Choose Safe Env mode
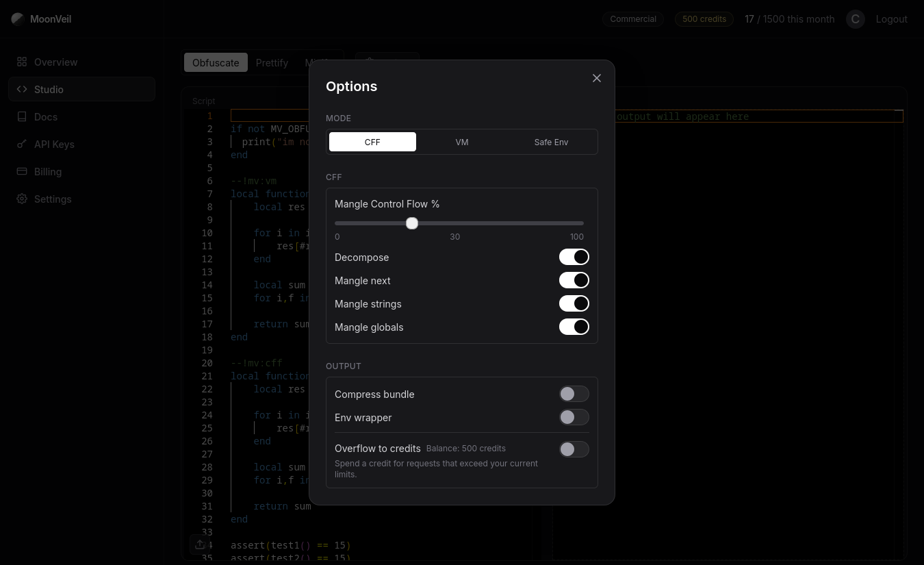 pyautogui.click(x=551, y=142)
